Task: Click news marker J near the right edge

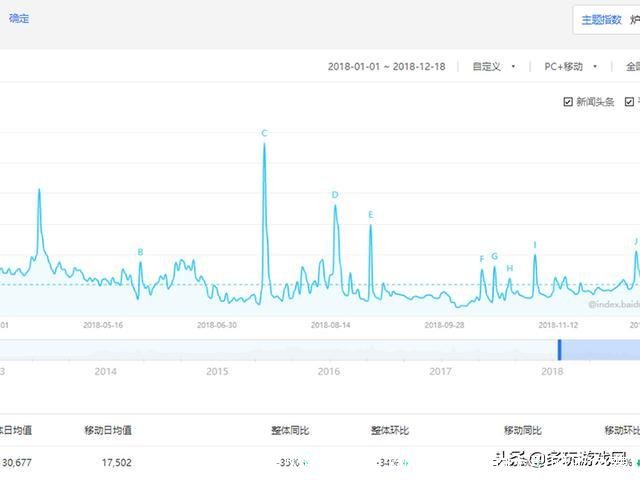Action: point(636,241)
